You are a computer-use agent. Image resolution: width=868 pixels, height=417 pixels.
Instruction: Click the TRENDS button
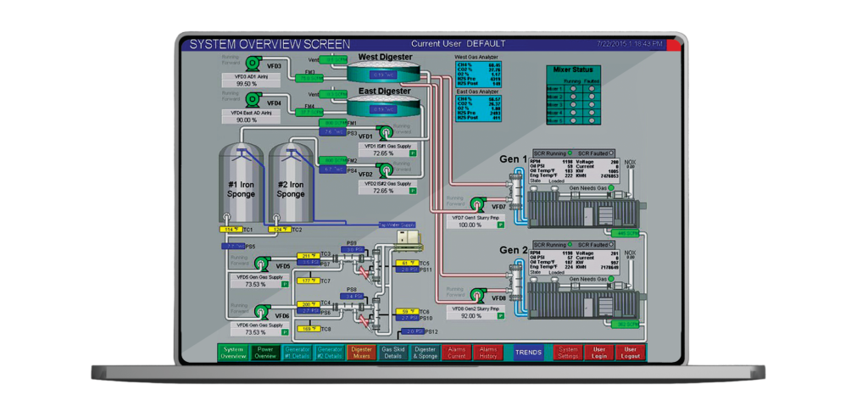pyautogui.click(x=528, y=353)
